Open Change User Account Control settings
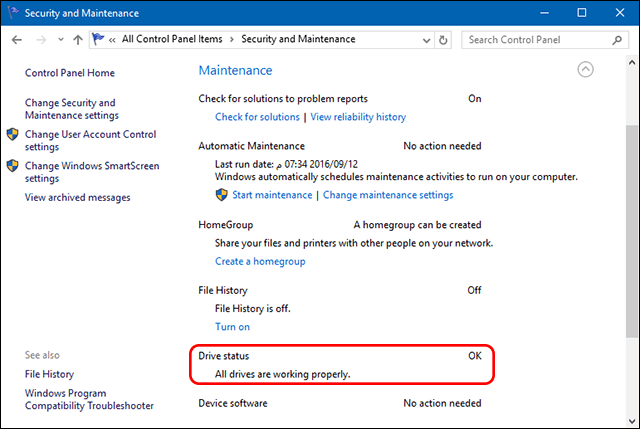Screen dimensions: 640x429 pos(90,140)
